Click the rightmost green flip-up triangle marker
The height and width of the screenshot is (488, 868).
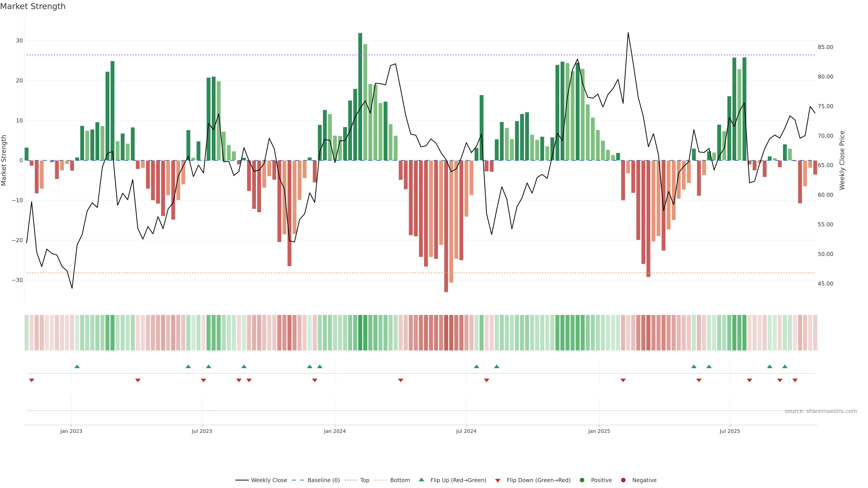pyautogui.click(x=785, y=366)
